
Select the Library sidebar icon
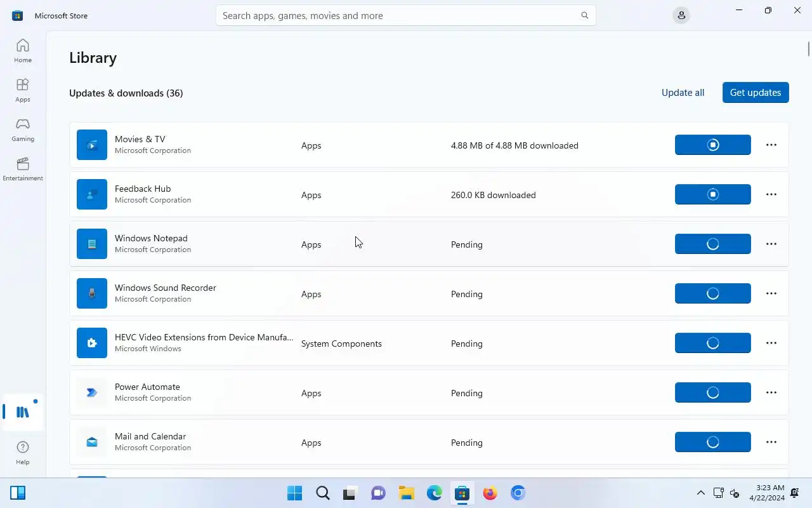pos(23,412)
